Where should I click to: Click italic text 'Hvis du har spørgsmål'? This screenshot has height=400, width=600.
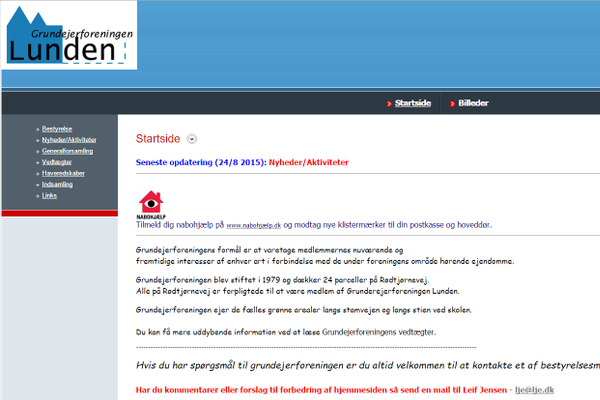[x=368, y=366]
